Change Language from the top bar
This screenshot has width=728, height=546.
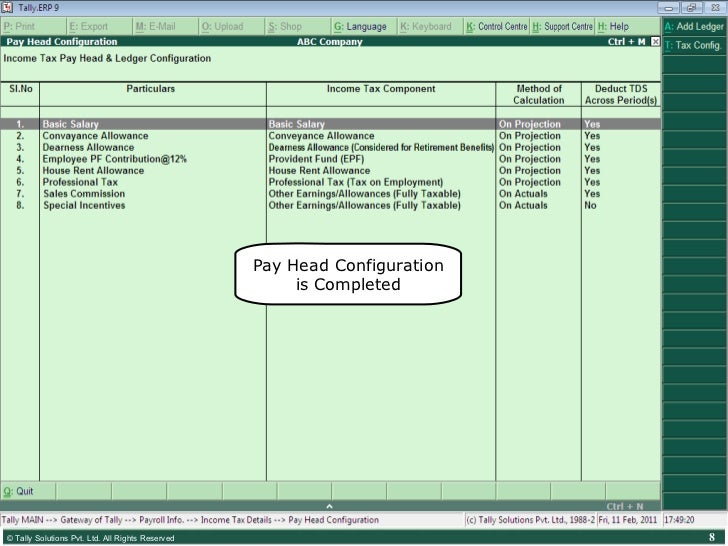coord(360,26)
